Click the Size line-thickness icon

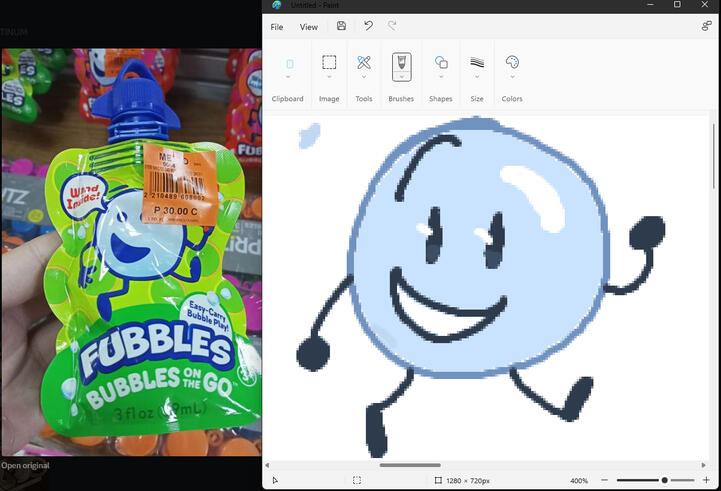[x=477, y=62]
